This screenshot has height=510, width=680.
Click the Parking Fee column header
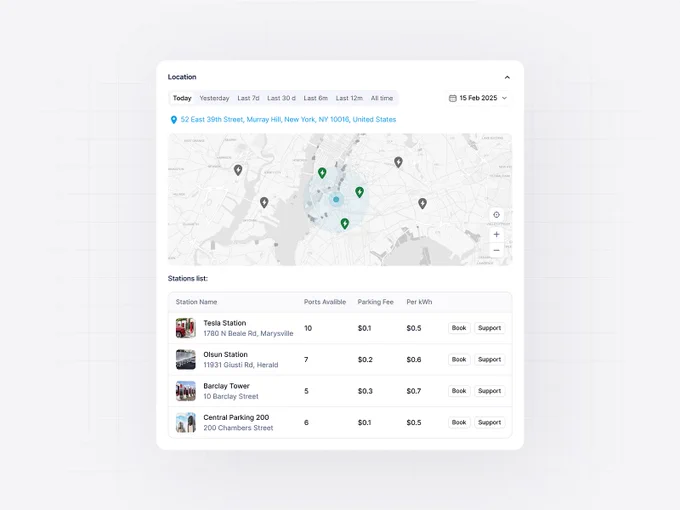coord(375,302)
